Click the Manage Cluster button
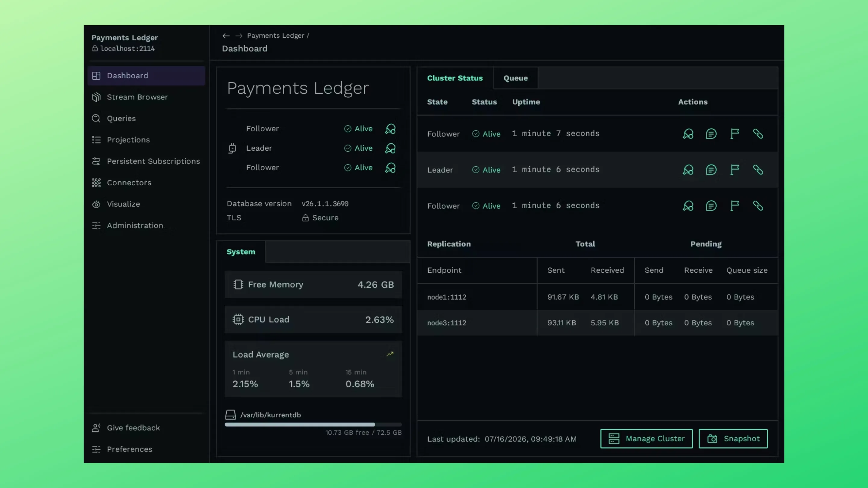Screen dimensions: 868x488 pos(646,439)
